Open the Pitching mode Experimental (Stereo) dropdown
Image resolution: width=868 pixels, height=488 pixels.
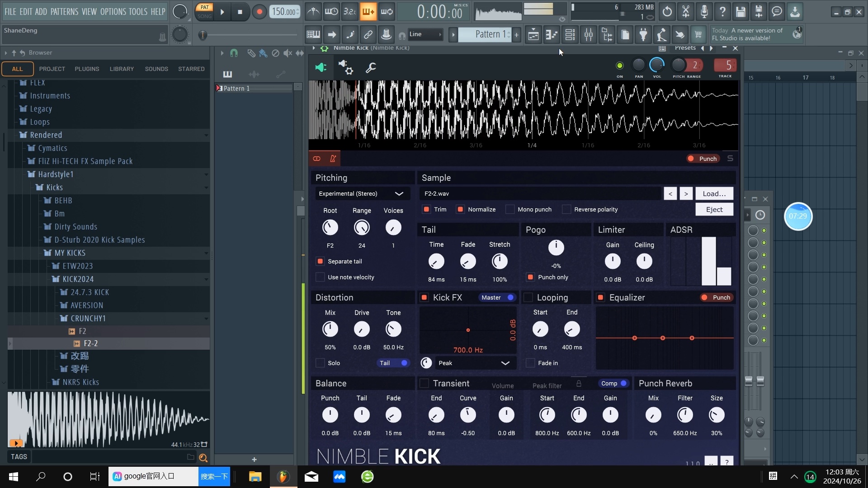pyautogui.click(x=363, y=193)
